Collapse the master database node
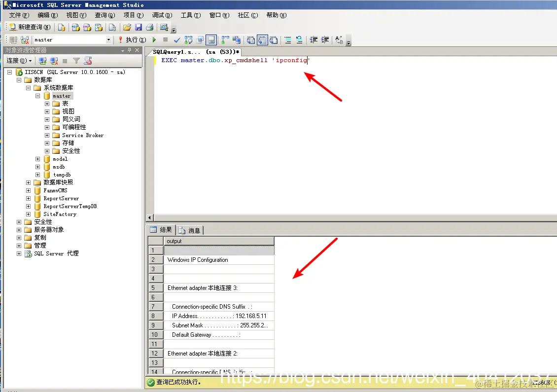This screenshot has width=557, height=392. (x=37, y=96)
